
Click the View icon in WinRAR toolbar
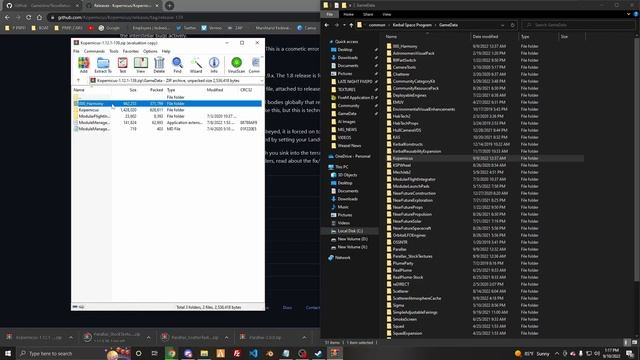[141, 64]
